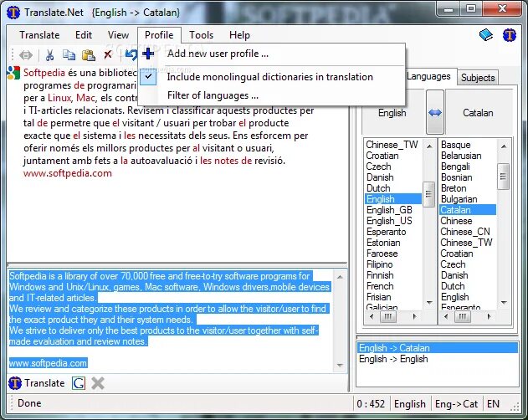The height and width of the screenshot is (420, 528).
Task: Open the Help menu
Action: tap(239, 35)
